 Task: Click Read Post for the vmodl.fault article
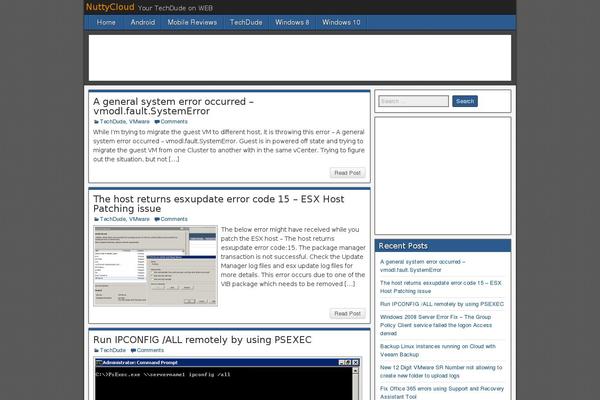point(347,173)
